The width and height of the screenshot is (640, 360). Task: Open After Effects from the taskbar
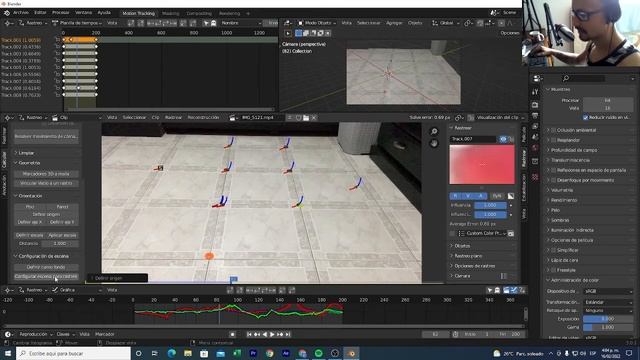tap(286, 353)
